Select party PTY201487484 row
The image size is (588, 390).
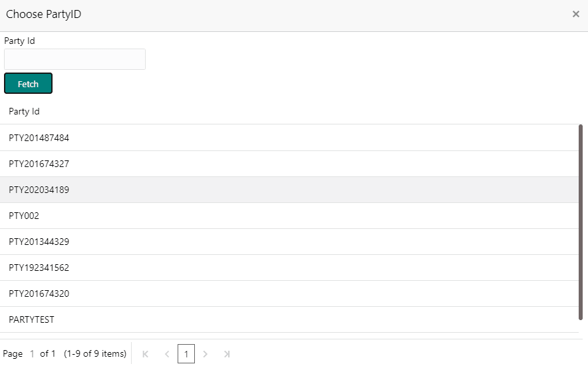point(39,138)
